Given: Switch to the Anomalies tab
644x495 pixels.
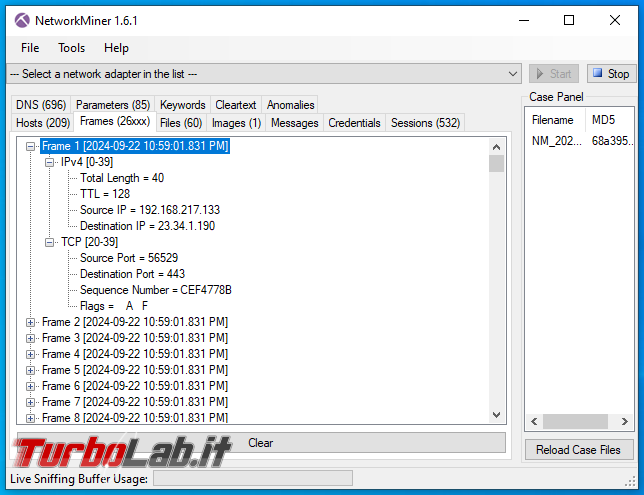Looking at the screenshot, I should [x=290, y=105].
